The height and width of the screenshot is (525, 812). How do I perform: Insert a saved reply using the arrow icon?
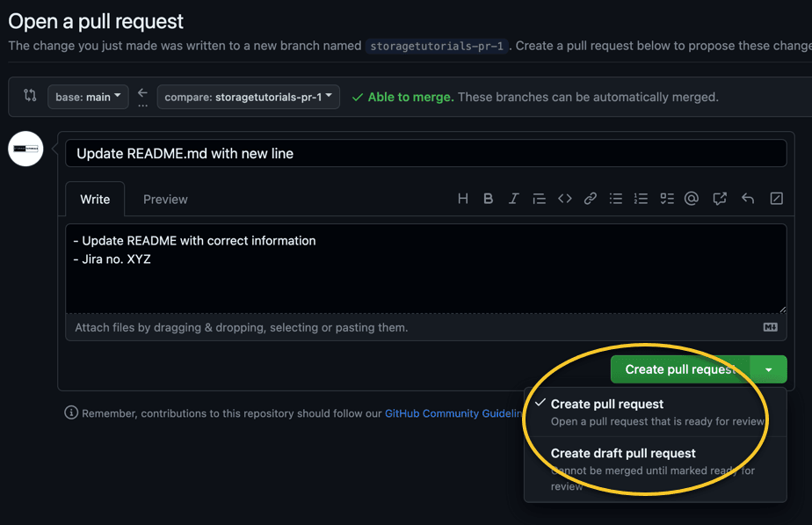pos(748,199)
